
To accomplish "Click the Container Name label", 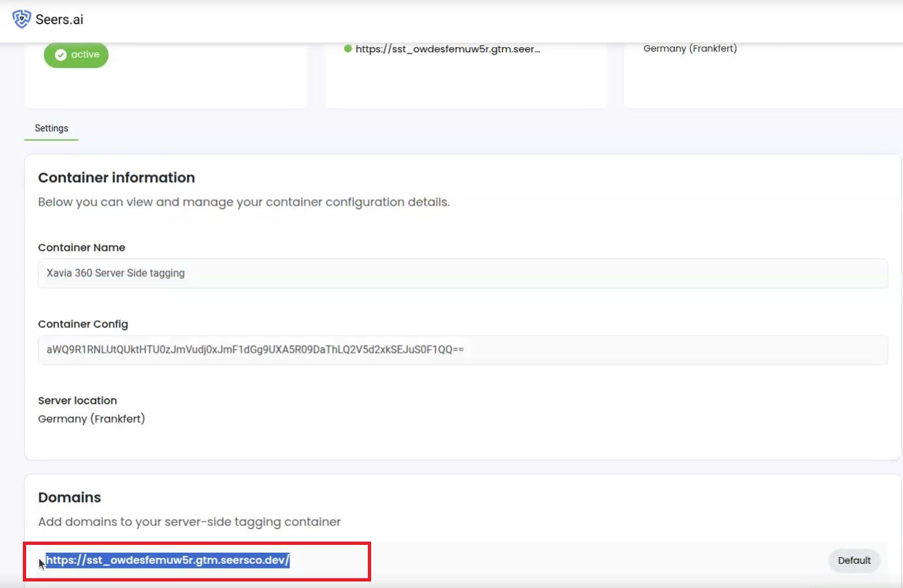I will pyautogui.click(x=82, y=248).
